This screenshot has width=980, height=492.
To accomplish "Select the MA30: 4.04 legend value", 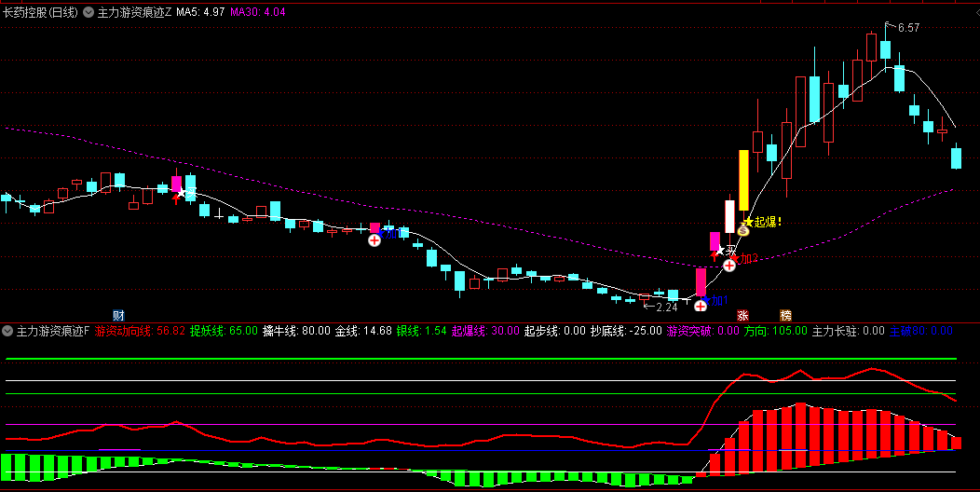I will (x=258, y=12).
